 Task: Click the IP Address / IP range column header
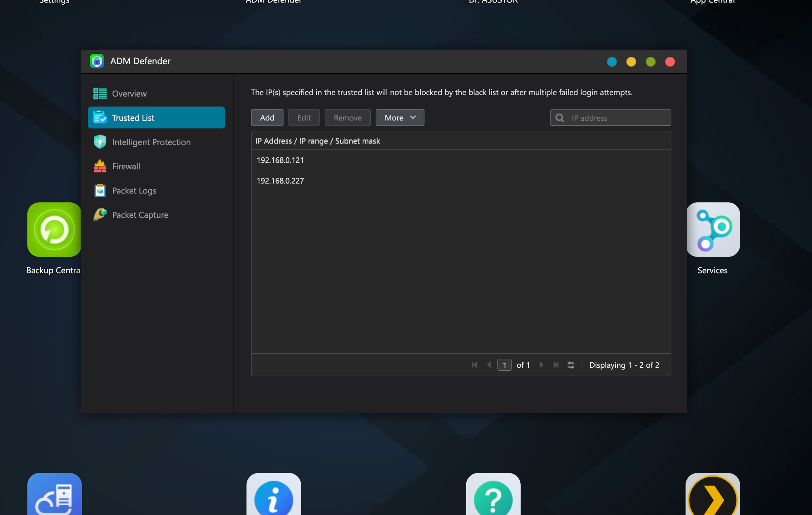(x=461, y=141)
